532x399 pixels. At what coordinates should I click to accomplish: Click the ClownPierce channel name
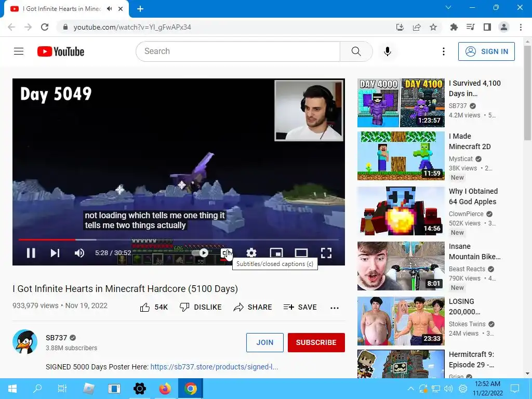(x=466, y=214)
